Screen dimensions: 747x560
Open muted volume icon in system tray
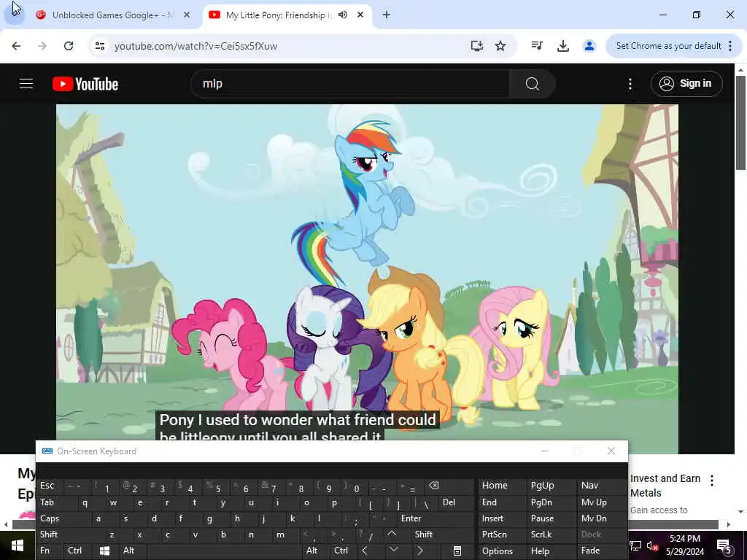[652, 546]
